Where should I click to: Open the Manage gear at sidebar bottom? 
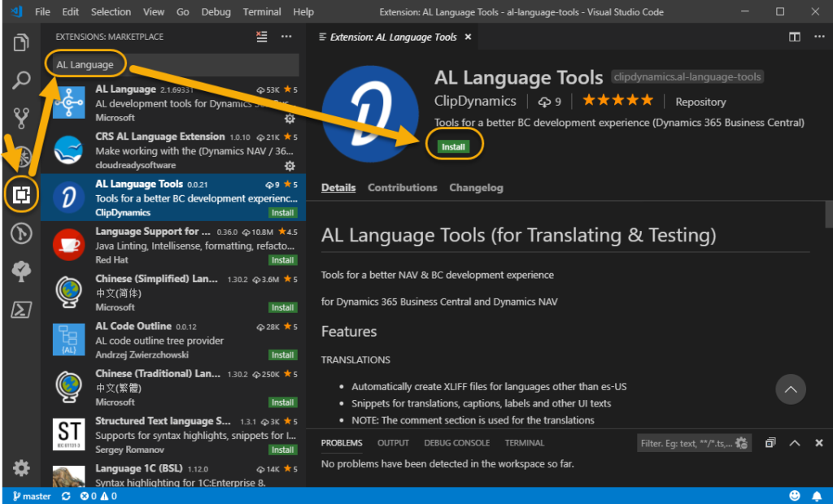pos(21,468)
